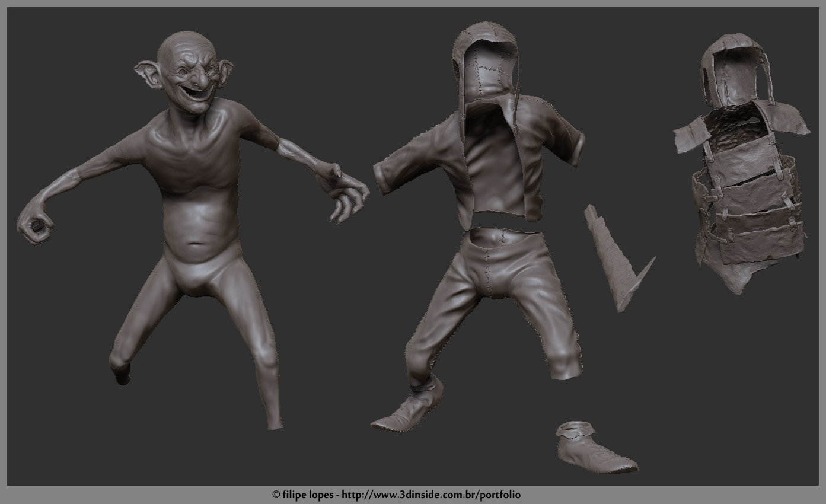Click the torn cloth fragment beside the outfit
This screenshot has height=504, width=826.
(x=611, y=255)
